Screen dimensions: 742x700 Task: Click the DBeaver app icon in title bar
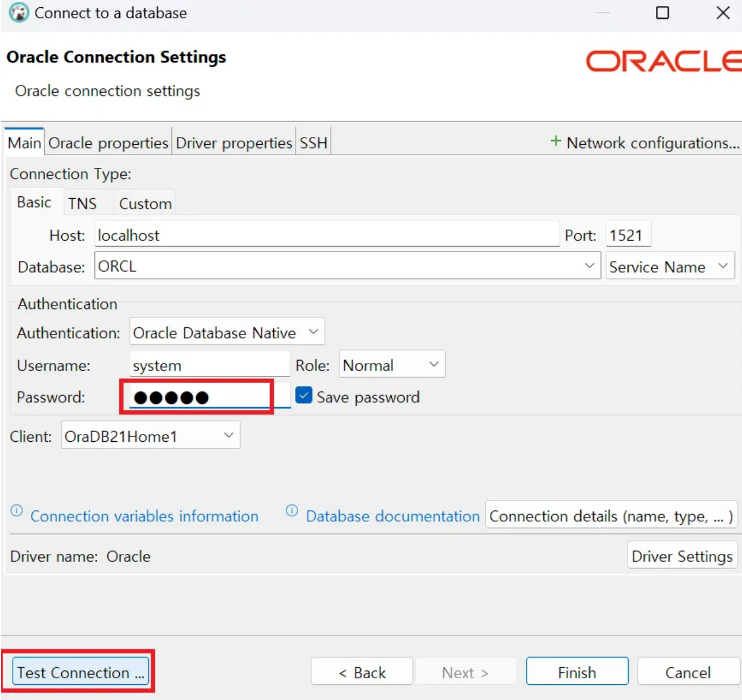[x=19, y=13]
